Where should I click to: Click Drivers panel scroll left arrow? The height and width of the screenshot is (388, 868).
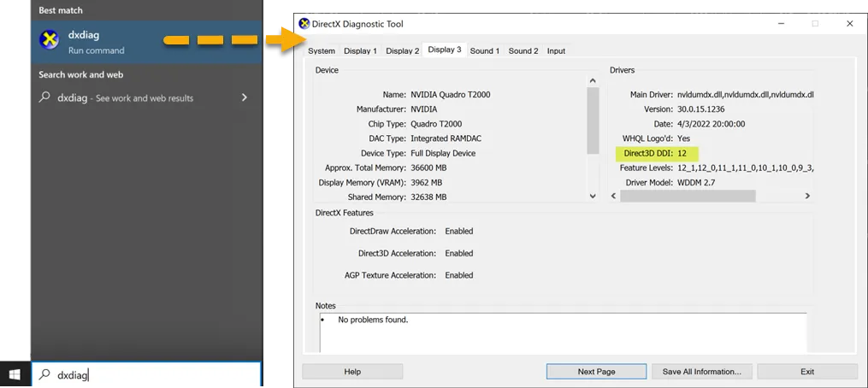point(613,196)
